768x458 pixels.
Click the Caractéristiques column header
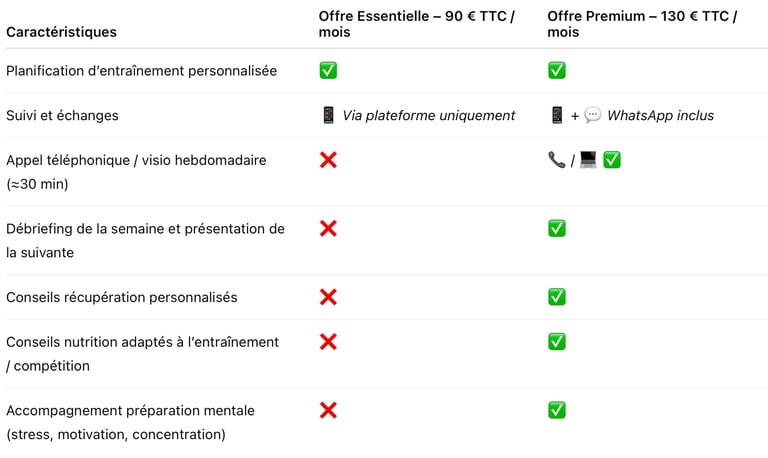(61, 32)
